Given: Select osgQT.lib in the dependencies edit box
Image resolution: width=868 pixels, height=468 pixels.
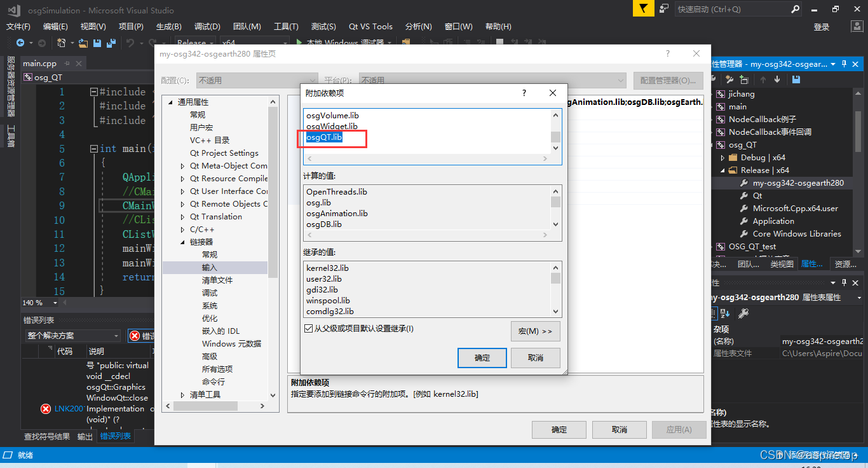Looking at the screenshot, I should (324, 137).
